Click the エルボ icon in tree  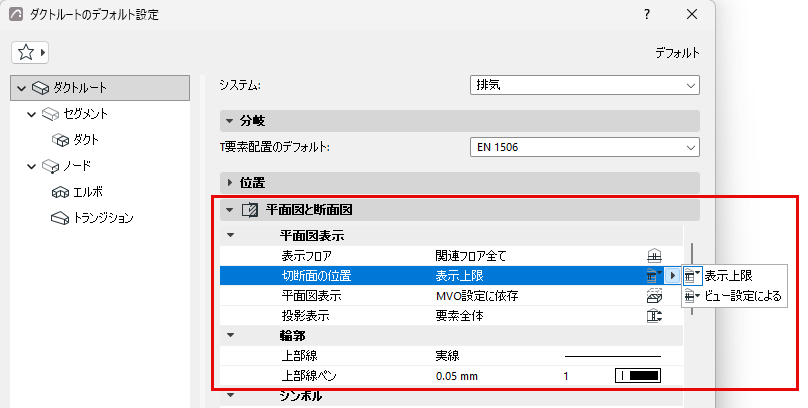[x=60, y=193]
